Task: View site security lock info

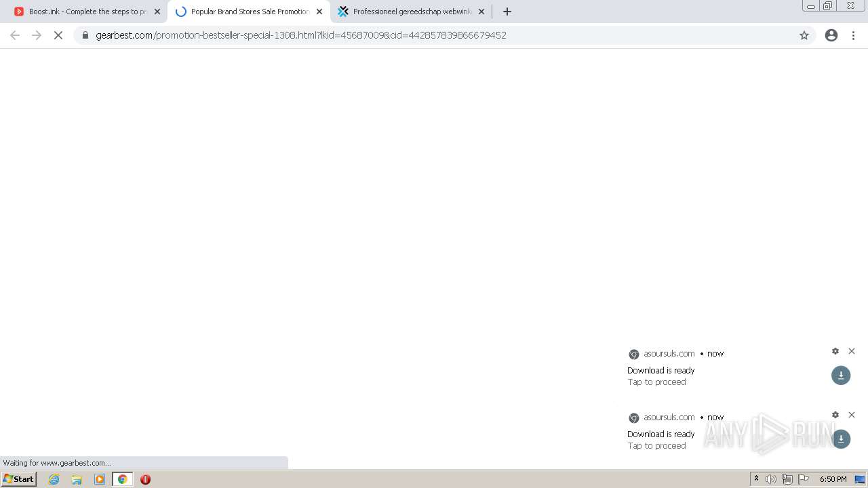Action: click(85, 35)
